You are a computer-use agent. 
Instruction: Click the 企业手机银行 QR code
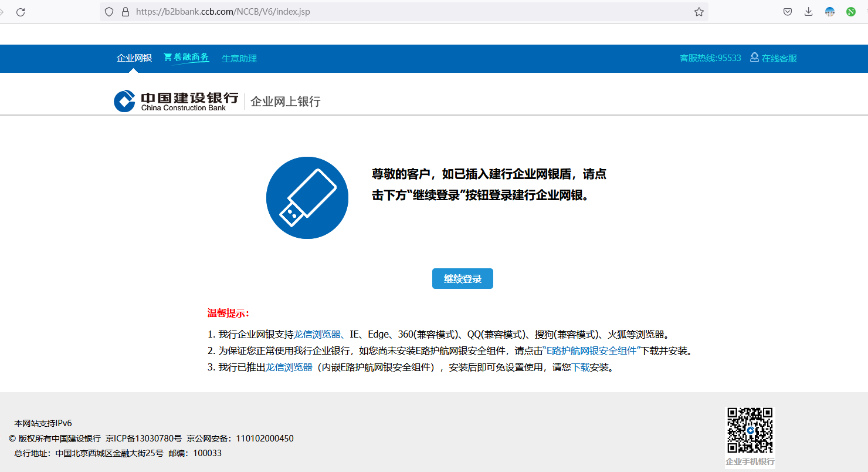point(750,429)
